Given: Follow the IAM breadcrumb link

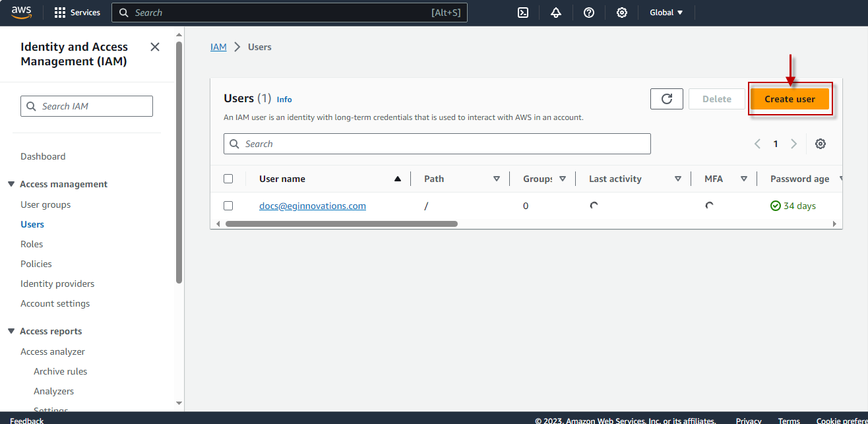Looking at the screenshot, I should 218,47.
